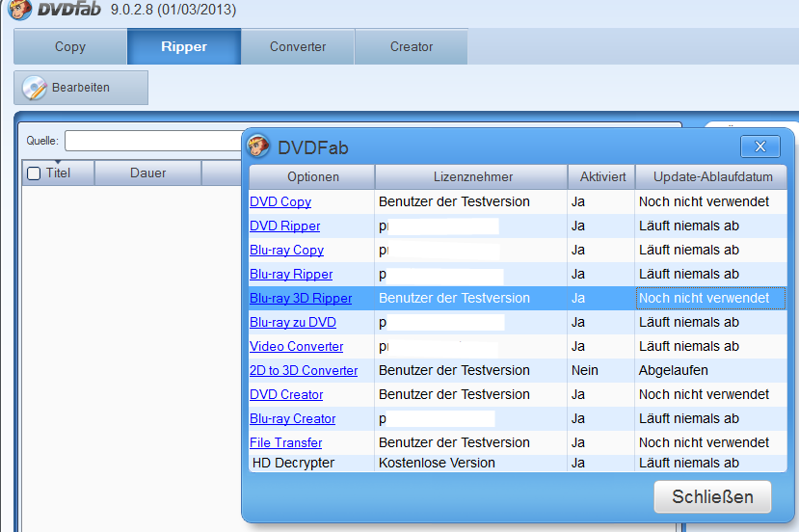Click the Dauer column header

tap(147, 173)
